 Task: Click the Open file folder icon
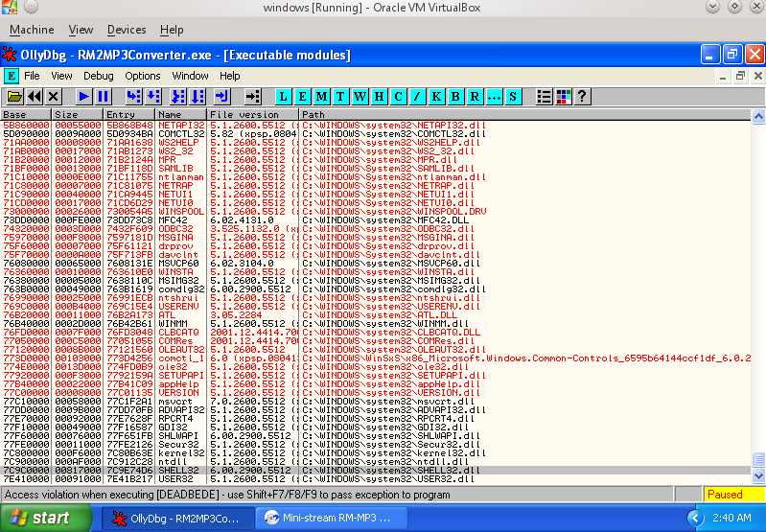click(14, 97)
